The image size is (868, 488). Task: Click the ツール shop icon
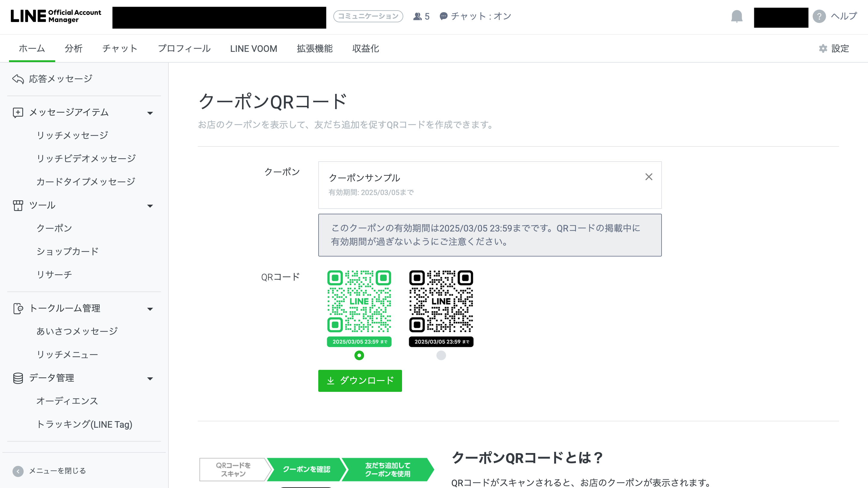coord(18,205)
